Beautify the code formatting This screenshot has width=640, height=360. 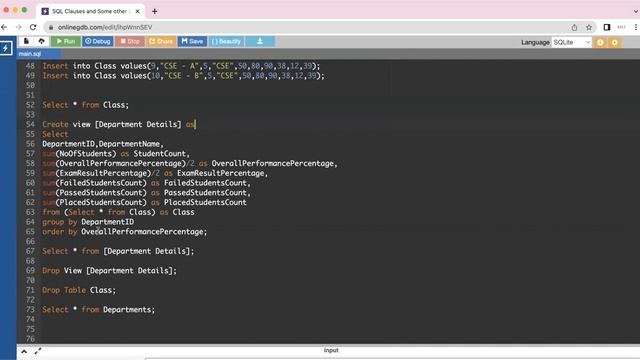click(x=226, y=41)
